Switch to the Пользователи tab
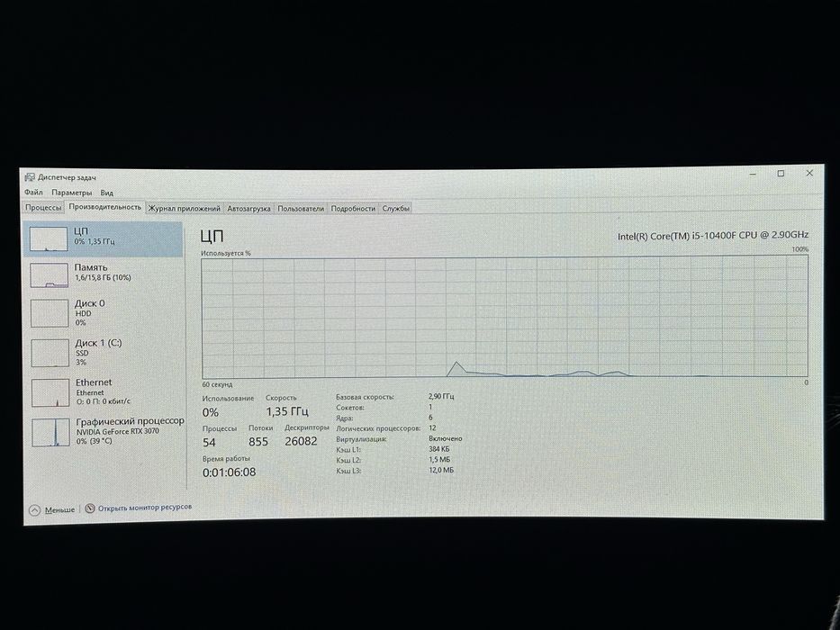 coord(301,209)
